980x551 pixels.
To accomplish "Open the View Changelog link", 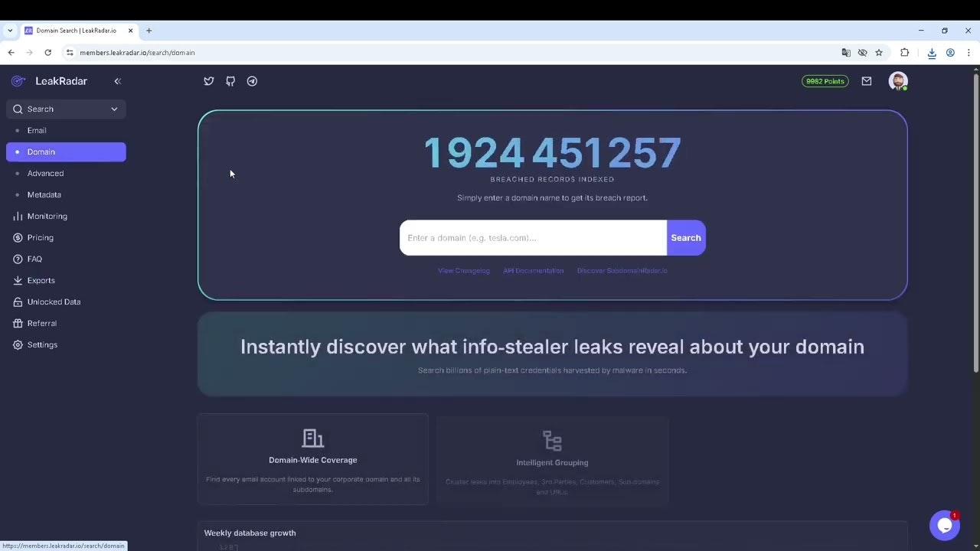I will click(x=463, y=270).
